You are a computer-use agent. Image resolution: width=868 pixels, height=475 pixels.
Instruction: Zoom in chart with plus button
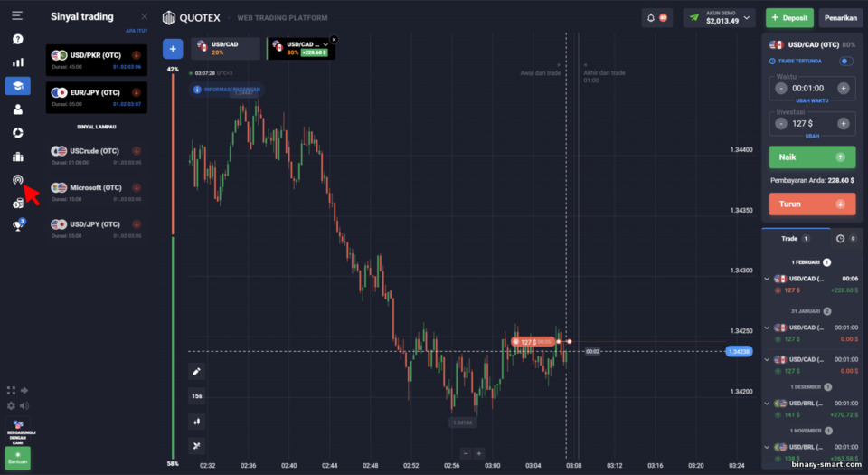pyautogui.click(x=479, y=453)
